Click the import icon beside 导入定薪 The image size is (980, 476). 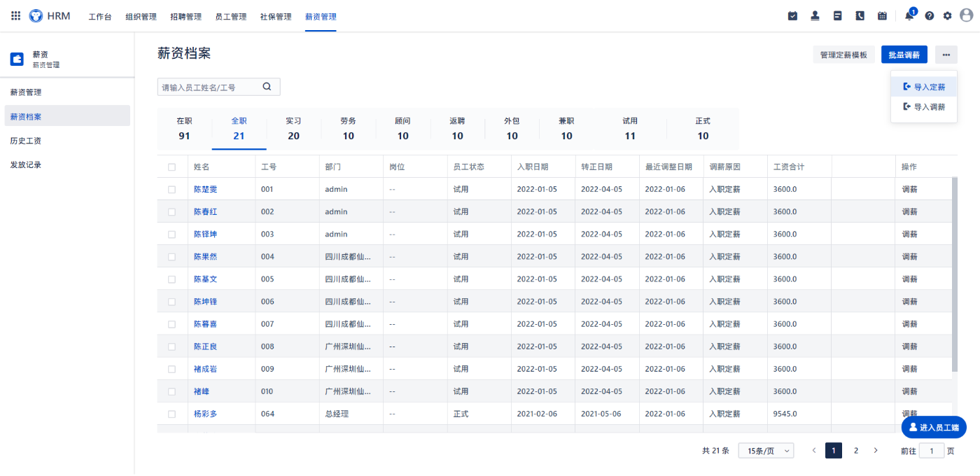click(907, 87)
